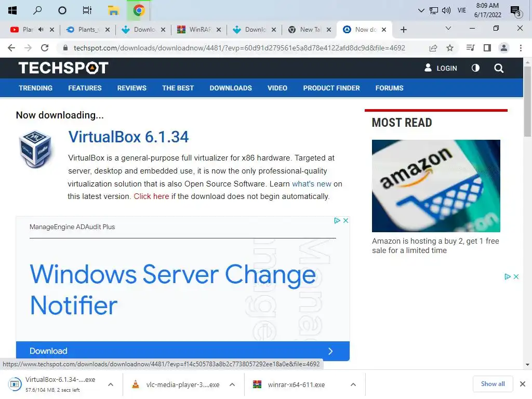The height and width of the screenshot is (399, 532).
Task: Bookmark this page with the star icon
Action: point(450,48)
